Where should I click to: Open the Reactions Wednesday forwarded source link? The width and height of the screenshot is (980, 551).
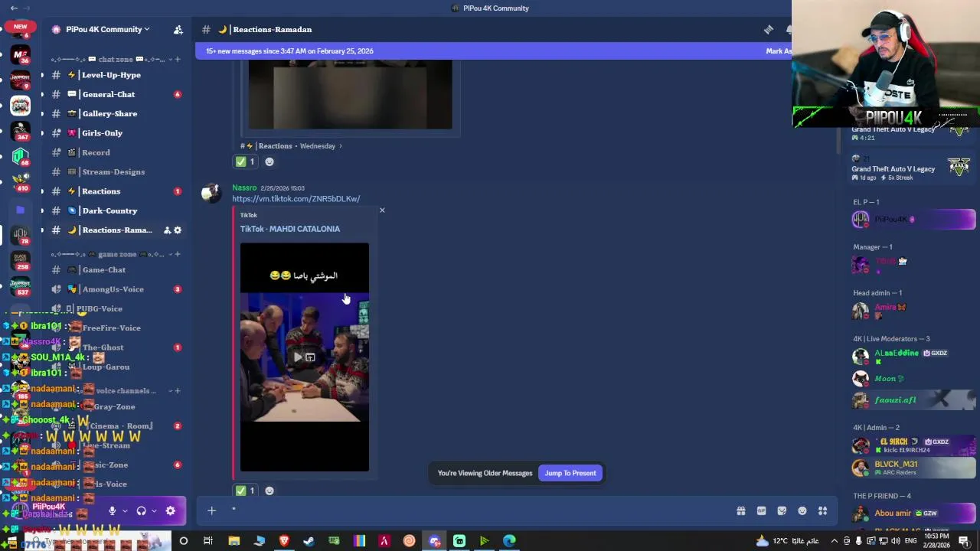[x=291, y=146]
